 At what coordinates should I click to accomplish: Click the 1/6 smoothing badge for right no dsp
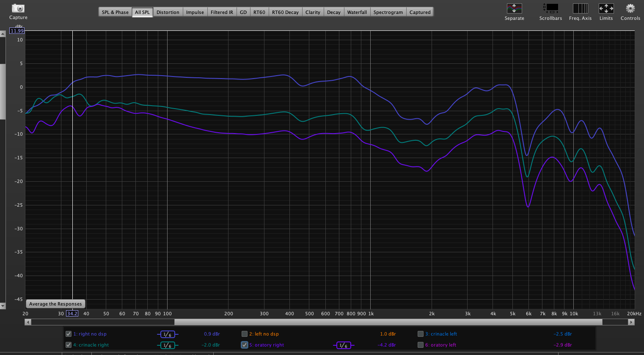168,334
